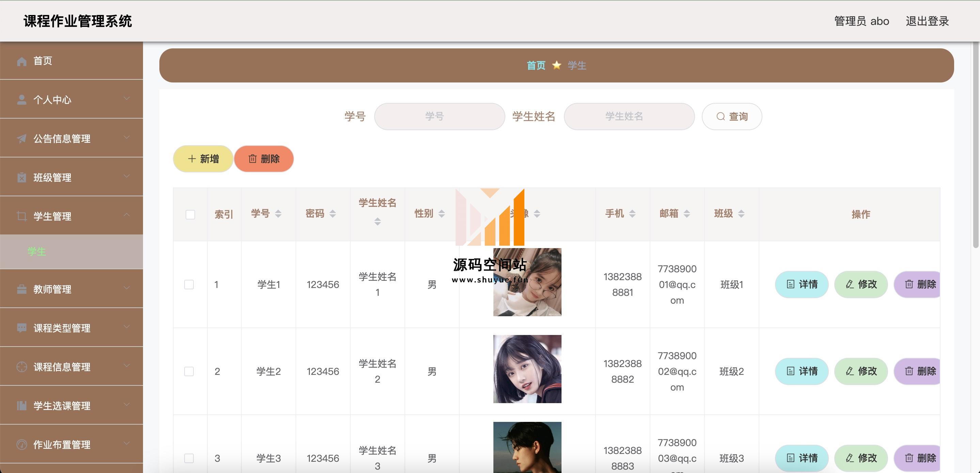Select the 学生 submenu item
980x473 pixels.
72,251
